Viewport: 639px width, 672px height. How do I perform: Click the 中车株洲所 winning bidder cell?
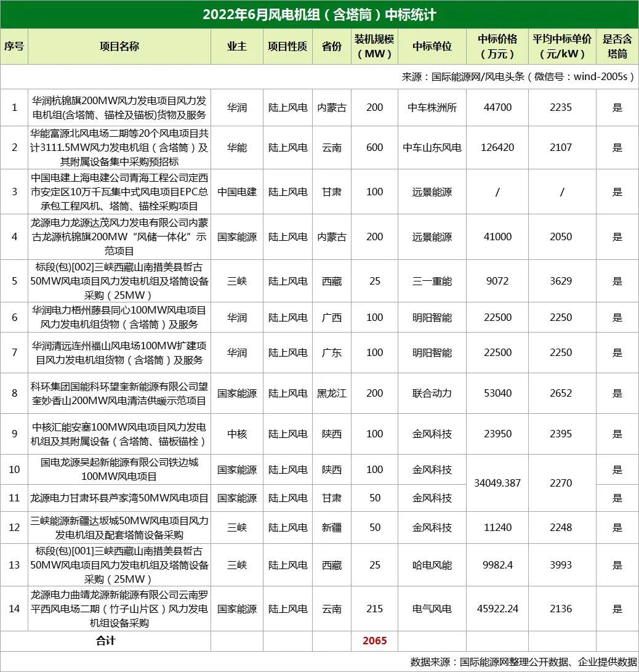[x=432, y=108]
